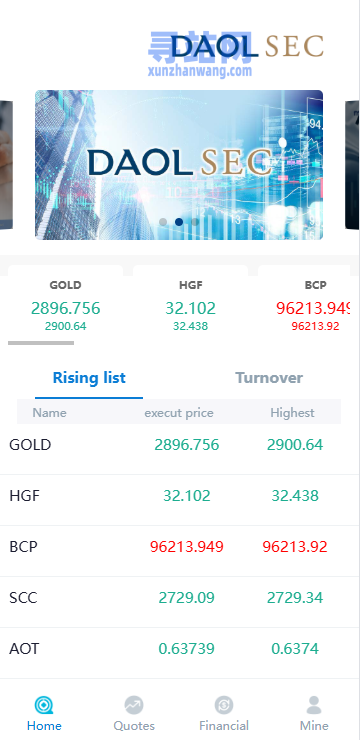Select the middle carousel dot indicator
The image size is (360, 740).
point(179,222)
